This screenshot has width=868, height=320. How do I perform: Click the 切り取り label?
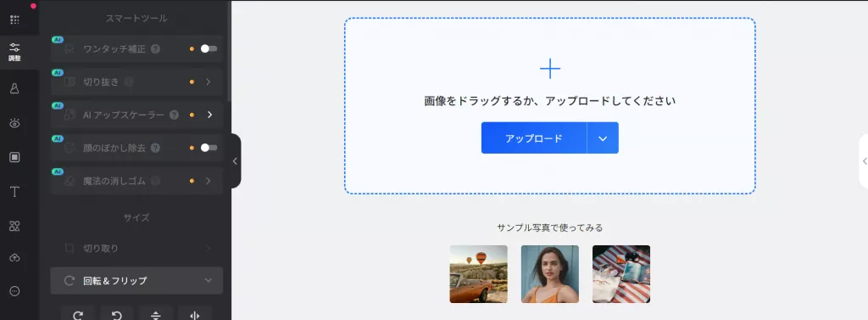[x=101, y=248]
